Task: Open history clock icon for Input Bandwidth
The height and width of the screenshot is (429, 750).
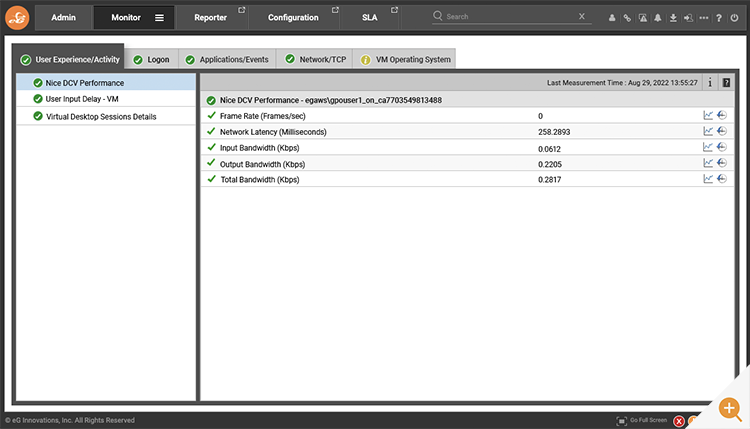Action: click(722, 147)
